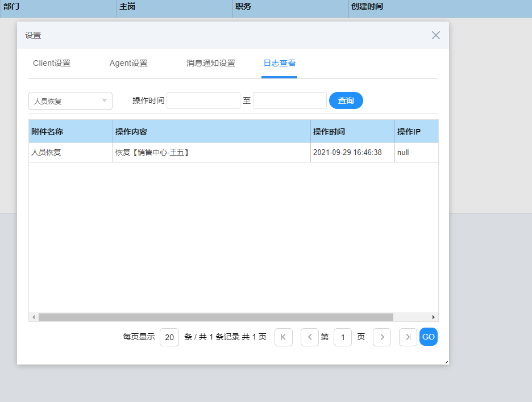Click the scrollbar right arrow
Viewport: 532px width, 402px height.
coord(434,317)
